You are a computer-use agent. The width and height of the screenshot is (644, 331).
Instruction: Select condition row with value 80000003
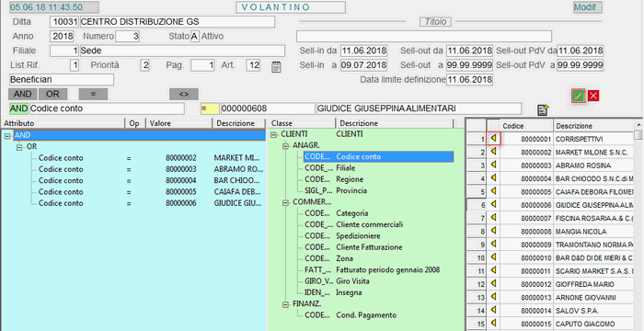pyautogui.click(x=151, y=169)
